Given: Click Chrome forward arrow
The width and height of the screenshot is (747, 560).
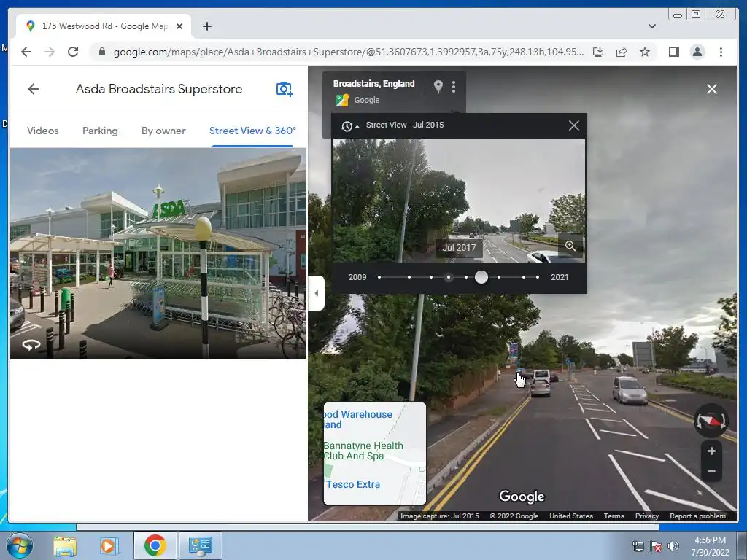Looking at the screenshot, I should [50, 52].
